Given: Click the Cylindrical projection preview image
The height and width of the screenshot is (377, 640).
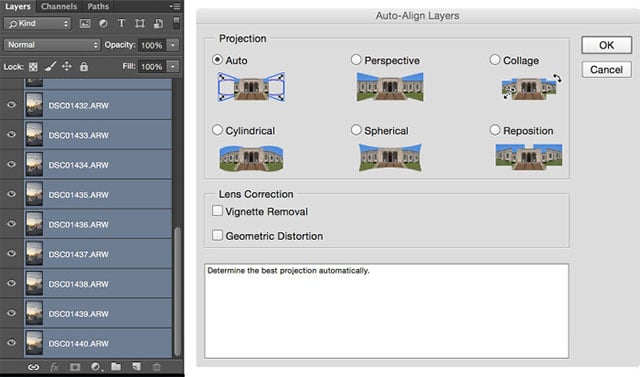Looking at the screenshot, I should click(251, 158).
